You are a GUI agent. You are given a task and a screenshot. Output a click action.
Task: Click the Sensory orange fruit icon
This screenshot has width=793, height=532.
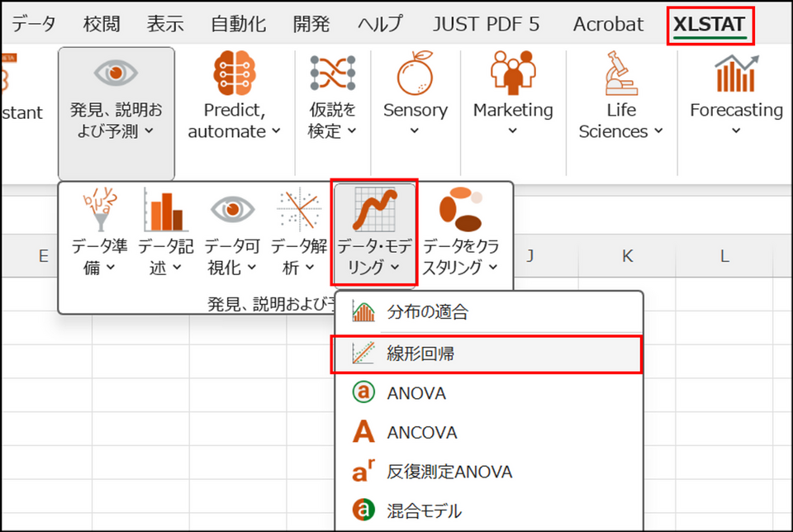pyautogui.click(x=415, y=74)
